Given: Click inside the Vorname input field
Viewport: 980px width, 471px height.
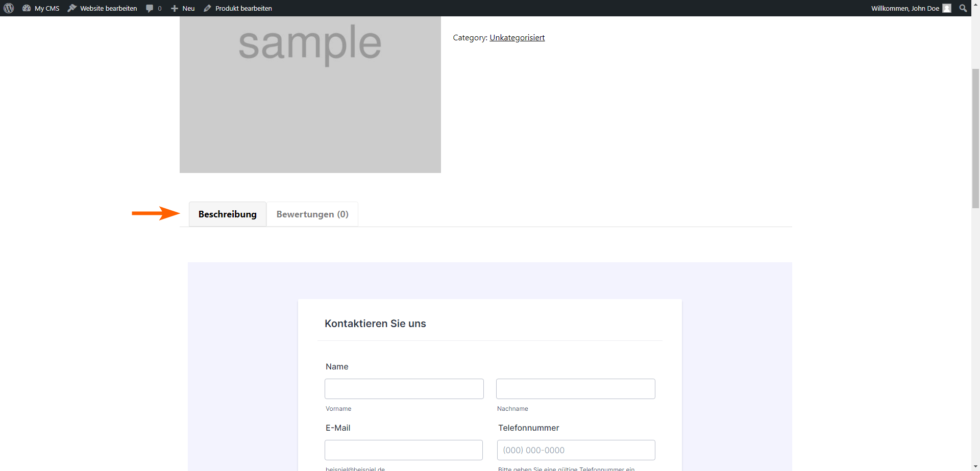Looking at the screenshot, I should [x=403, y=388].
